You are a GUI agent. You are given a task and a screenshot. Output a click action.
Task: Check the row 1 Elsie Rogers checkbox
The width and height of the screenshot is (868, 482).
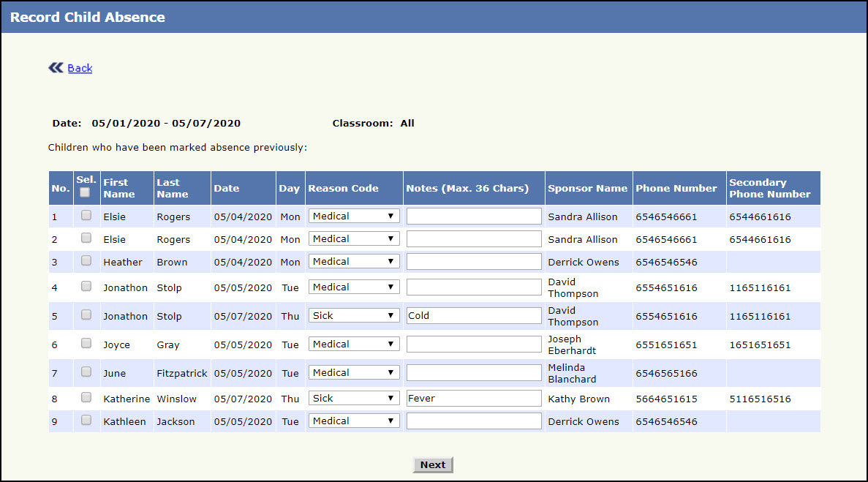tap(86, 216)
